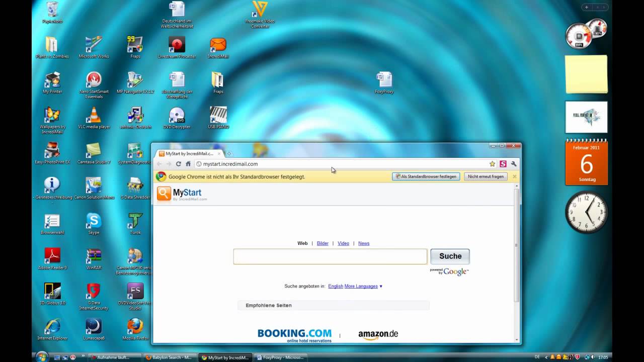Open the amazon.de recommended site
This screenshot has height=362, width=644.
378,335
